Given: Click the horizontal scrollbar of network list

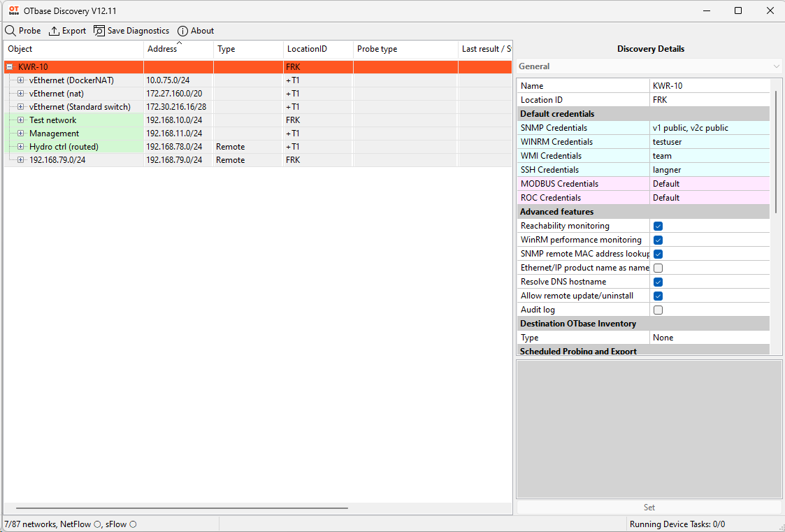Looking at the screenshot, I should coord(182,508).
